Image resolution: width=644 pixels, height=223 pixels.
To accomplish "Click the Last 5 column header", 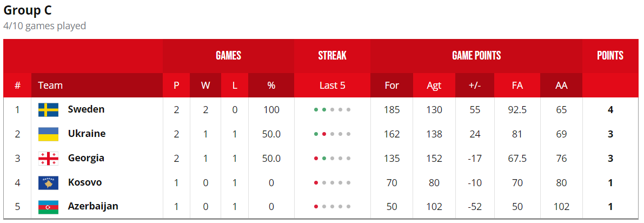I will coord(332,86).
